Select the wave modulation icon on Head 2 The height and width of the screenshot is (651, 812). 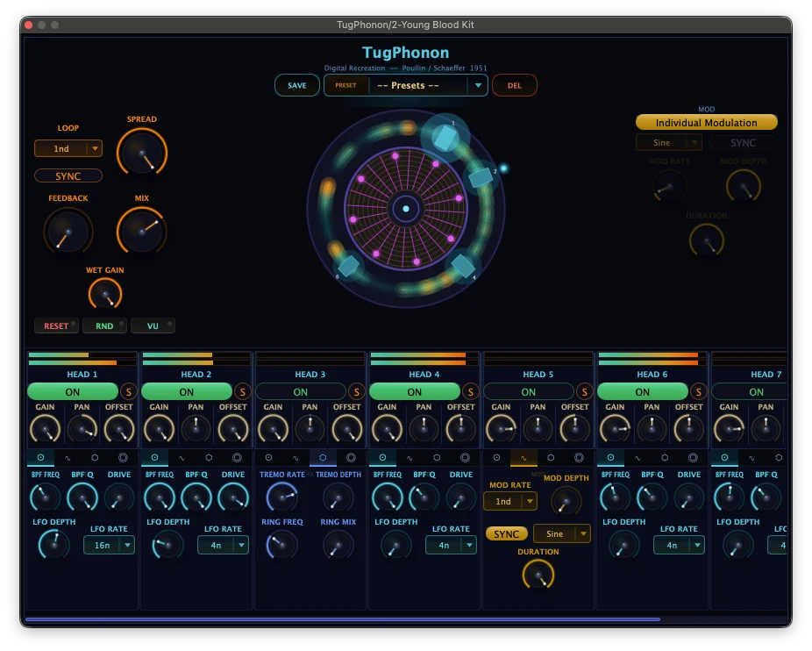[x=182, y=457]
